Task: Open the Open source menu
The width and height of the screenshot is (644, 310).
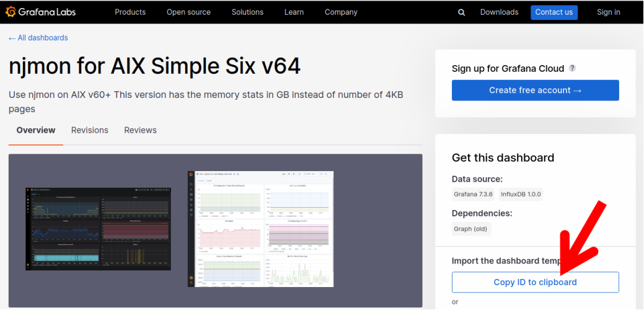Action: click(x=188, y=12)
